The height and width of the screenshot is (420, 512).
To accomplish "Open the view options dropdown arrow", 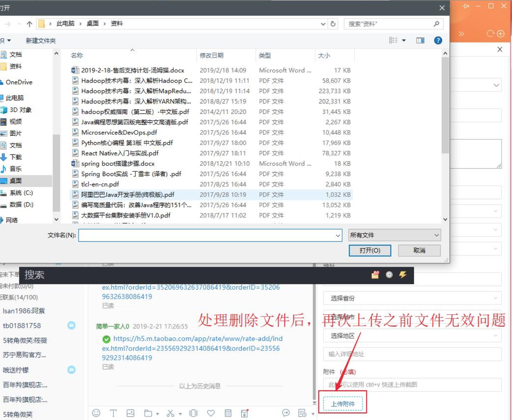I will click(x=404, y=41).
